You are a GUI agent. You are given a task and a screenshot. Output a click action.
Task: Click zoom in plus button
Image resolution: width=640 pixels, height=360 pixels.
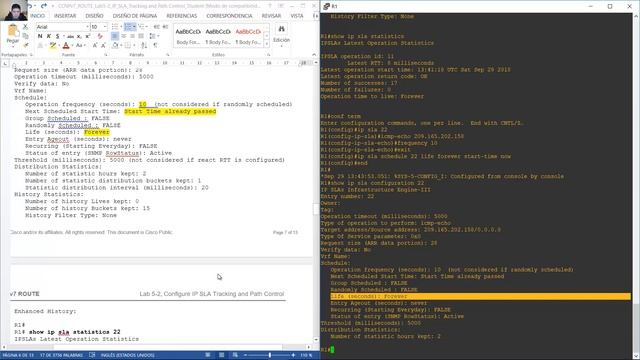pyautogui.click(x=293, y=356)
